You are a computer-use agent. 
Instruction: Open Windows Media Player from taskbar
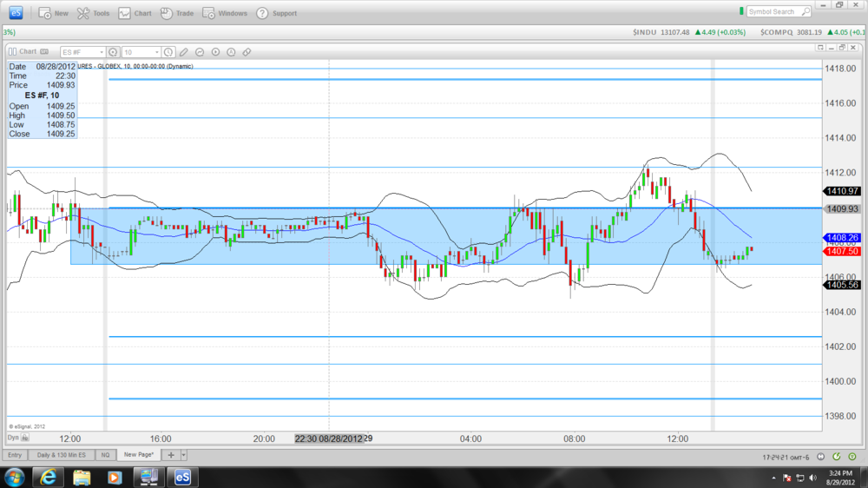click(x=115, y=477)
